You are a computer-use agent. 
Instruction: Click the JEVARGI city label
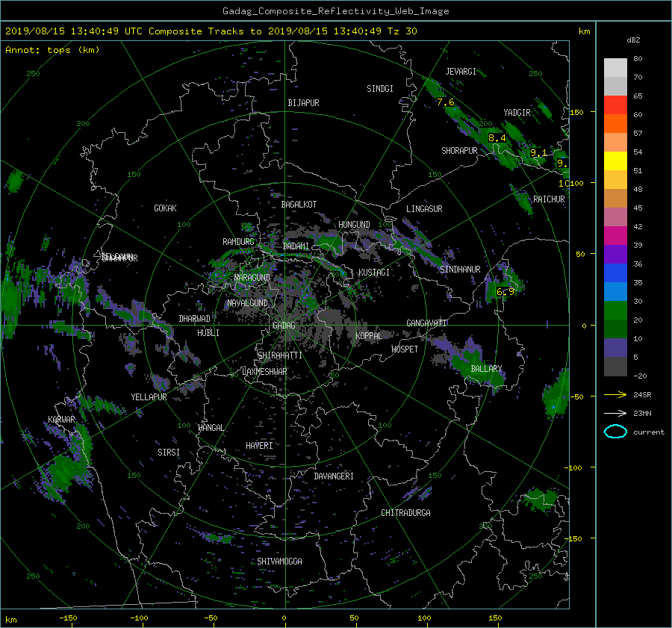(x=461, y=72)
